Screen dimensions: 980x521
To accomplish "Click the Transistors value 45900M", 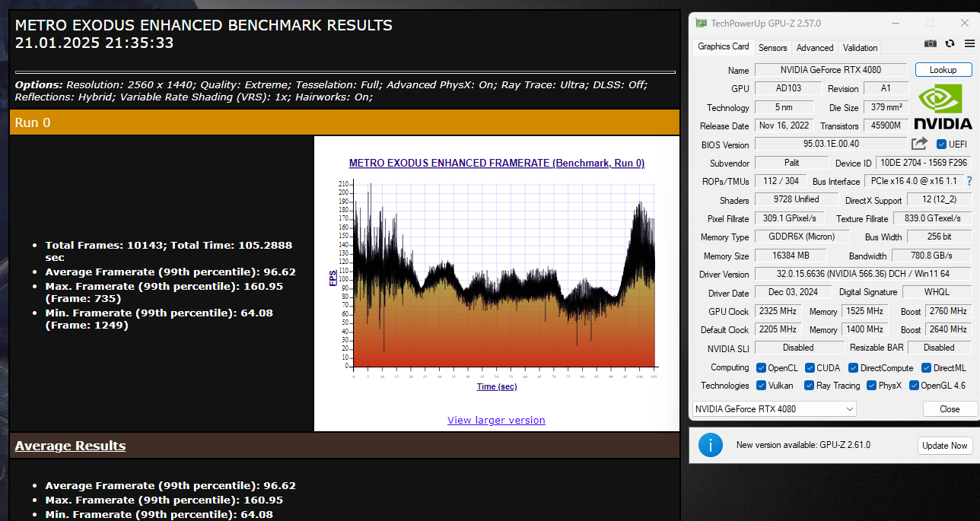I will click(886, 125).
